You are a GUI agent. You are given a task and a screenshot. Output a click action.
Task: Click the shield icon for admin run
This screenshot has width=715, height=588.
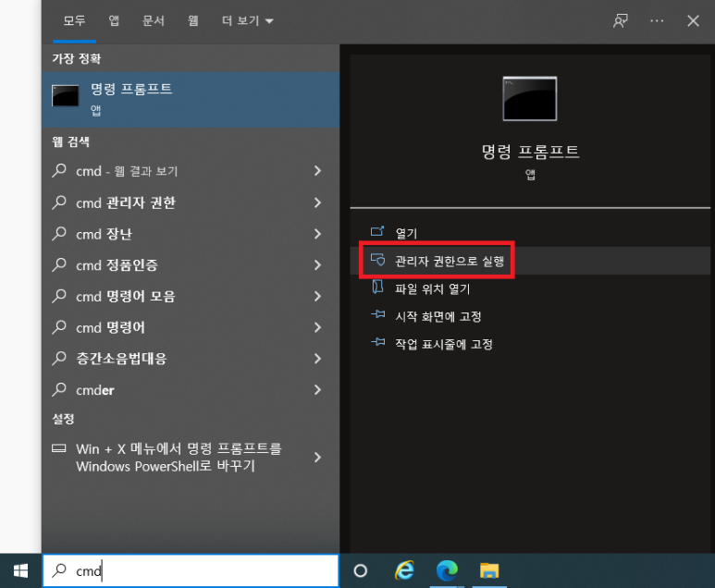(377, 260)
